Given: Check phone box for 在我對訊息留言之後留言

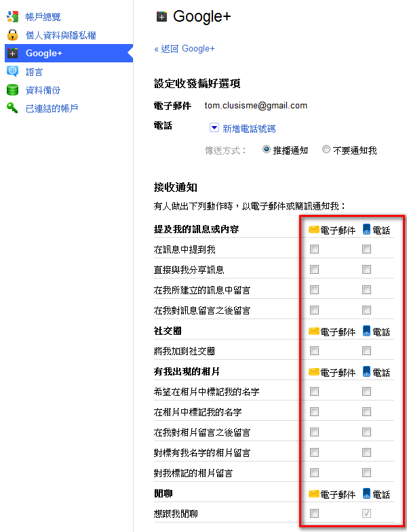Looking at the screenshot, I should coord(366,310).
